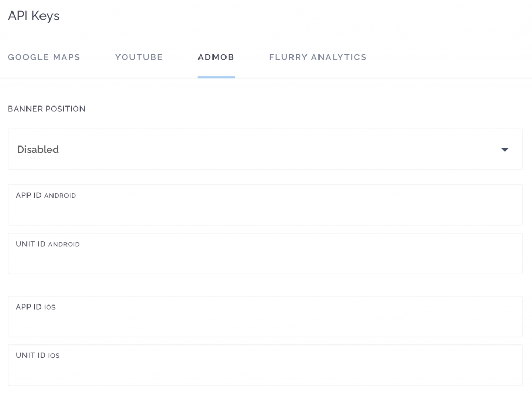The width and height of the screenshot is (532, 398).
Task: Go to the Flurry Analytics tab
Action: click(x=317, y=57)
